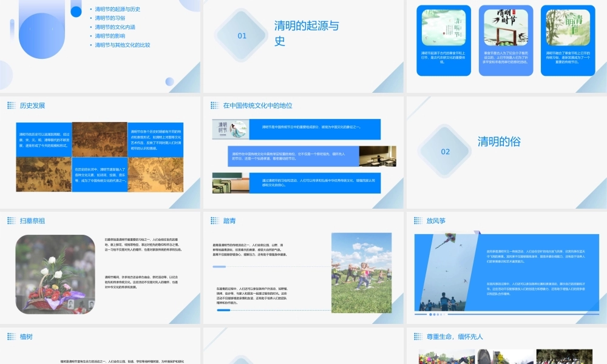The width and height of the screenshot is (607, 364).
Task: Click the dotted grid icon beside 历史发展
Action: (x=12, y=105)
